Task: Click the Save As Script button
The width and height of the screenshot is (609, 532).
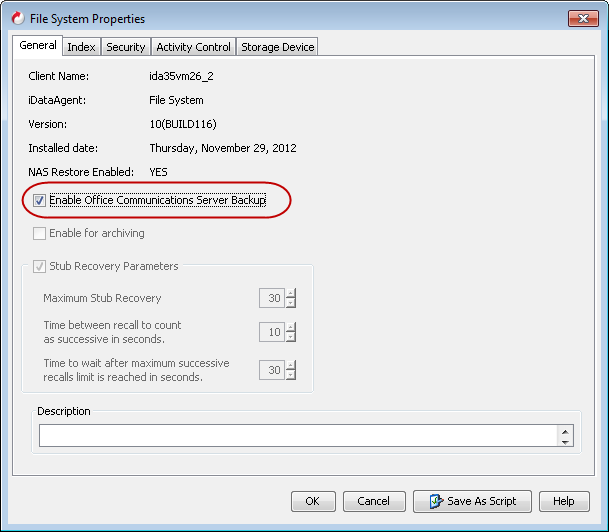Action: (x=471, y=501)
